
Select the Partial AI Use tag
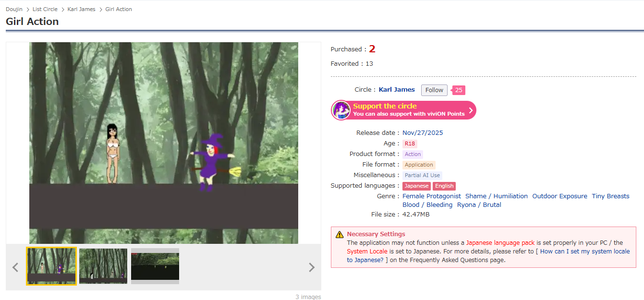click(422, 175)
